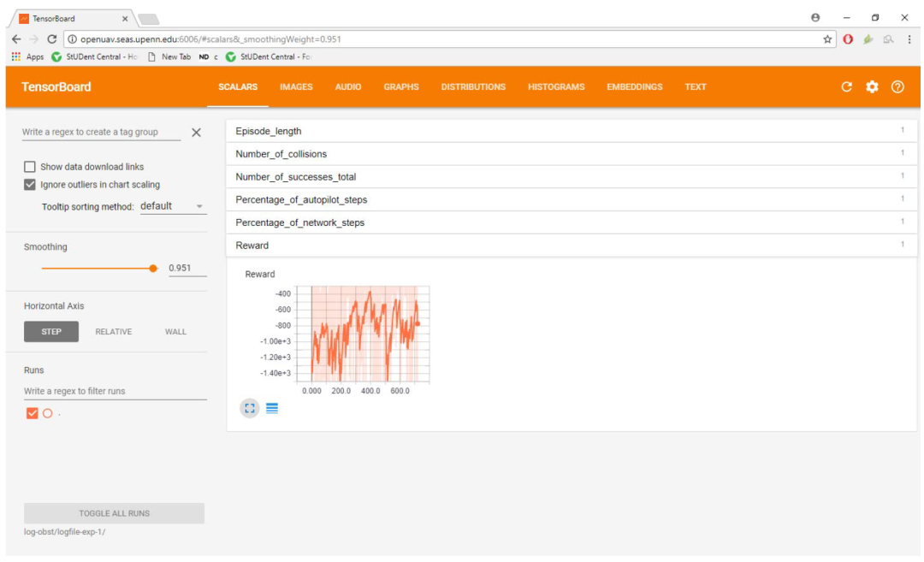The height and width of the screenshot is (562, 924).
Task: Reload the page in browser toolbar
Action: pos(51,39)
